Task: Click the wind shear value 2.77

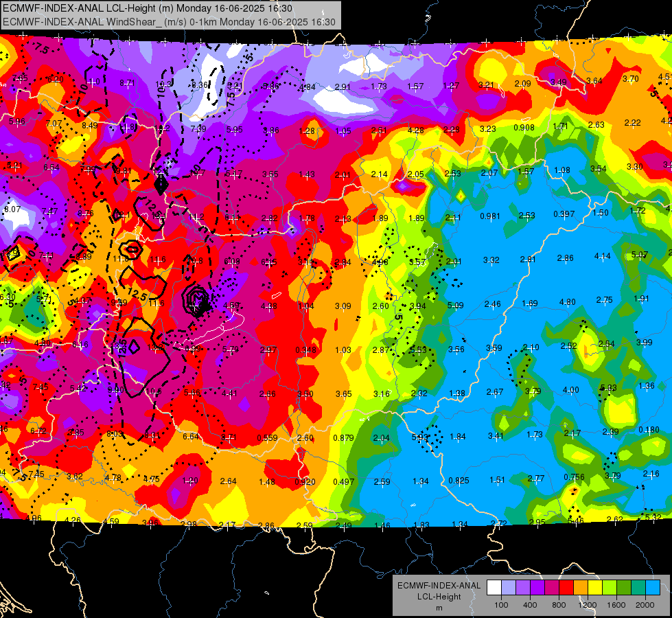Action: (535, 478)
